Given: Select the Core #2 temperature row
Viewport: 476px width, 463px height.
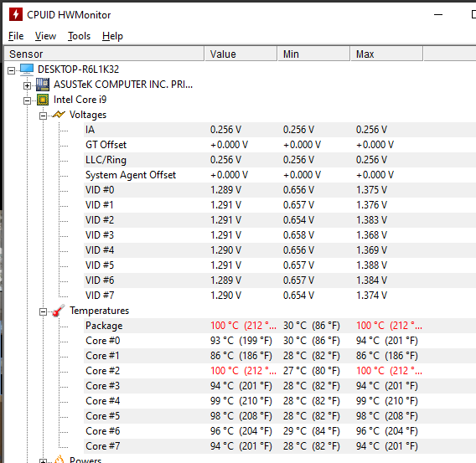Looking at the screenshot, I should point(279,371).
